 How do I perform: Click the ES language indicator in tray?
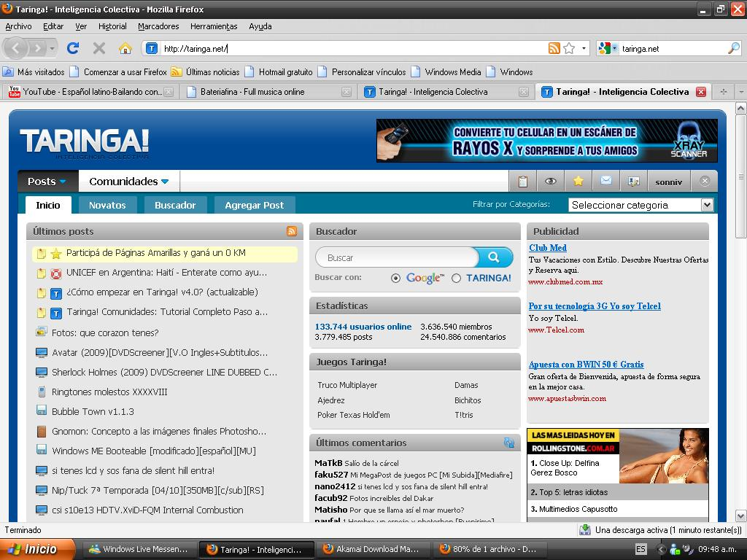[x=640, y=549]
